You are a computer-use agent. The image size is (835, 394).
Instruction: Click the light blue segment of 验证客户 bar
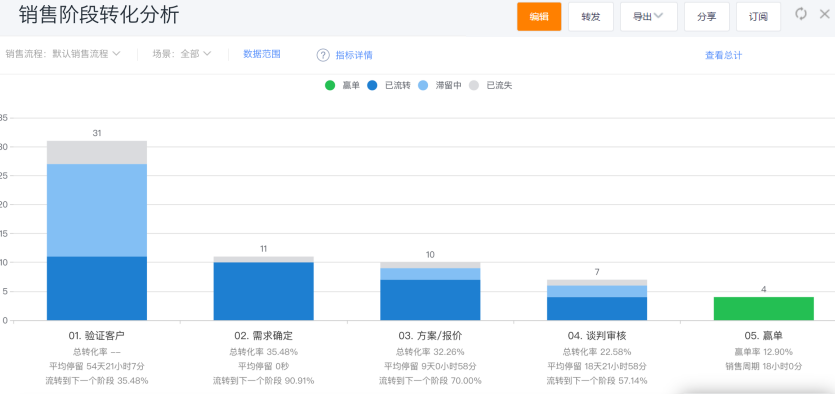coord(97,210)
